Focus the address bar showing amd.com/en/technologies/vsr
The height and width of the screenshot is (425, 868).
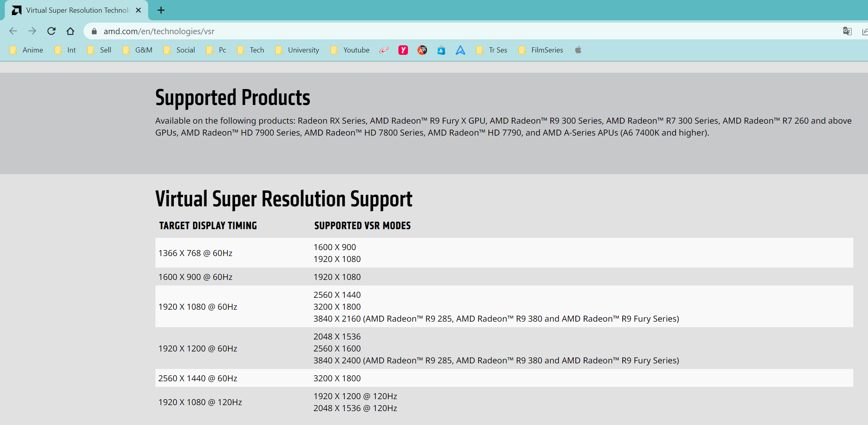457,31
